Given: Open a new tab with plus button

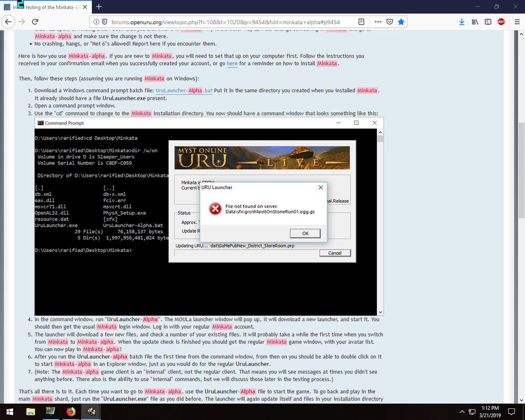Looking at the screenshot, I should [99, 7].
